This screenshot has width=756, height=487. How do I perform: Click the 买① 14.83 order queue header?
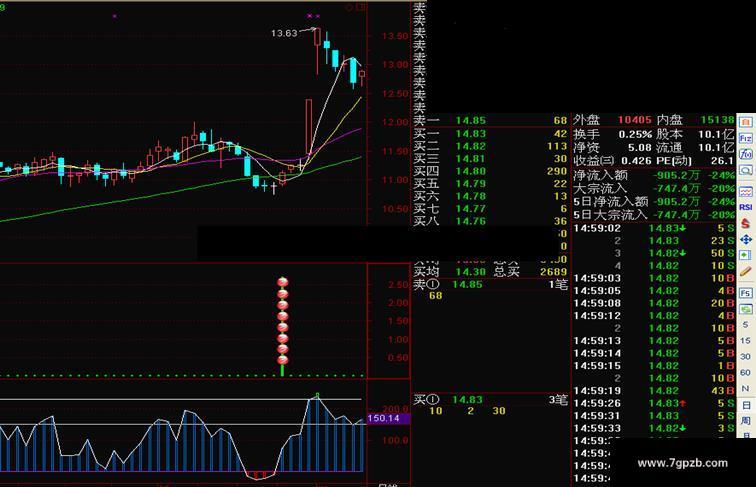490,400
